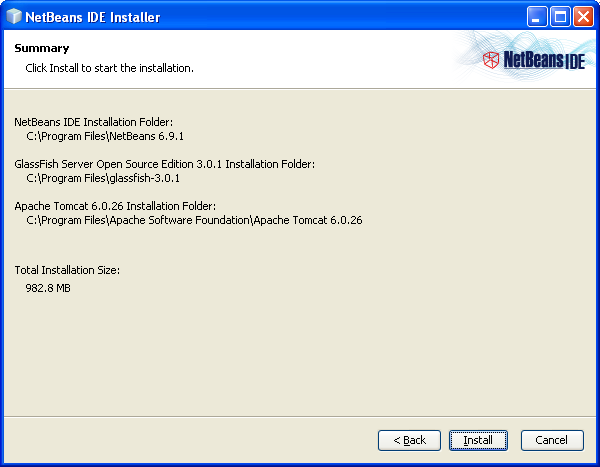Minimize the installer window
The image size is (600, 467).
coord(536,16)
